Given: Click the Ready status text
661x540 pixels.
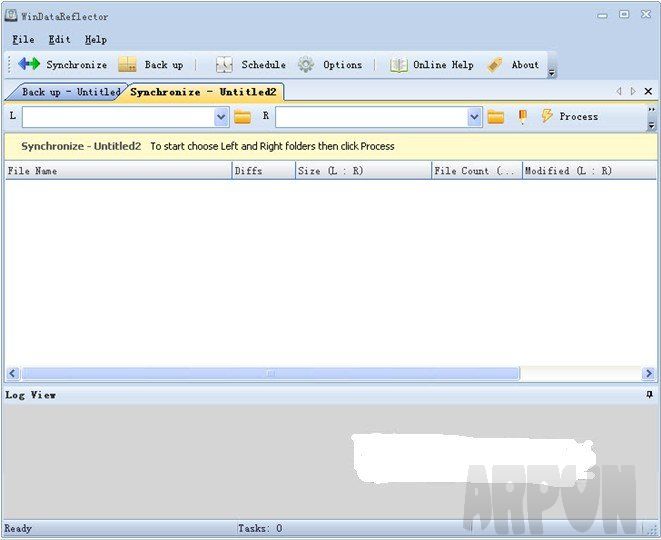Looking at the screenshot, I should pos(18,528).
